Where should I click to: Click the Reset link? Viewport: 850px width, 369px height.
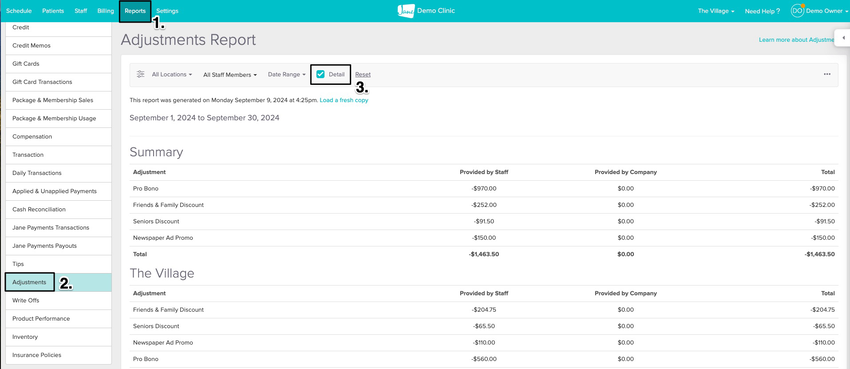[363, 75]
